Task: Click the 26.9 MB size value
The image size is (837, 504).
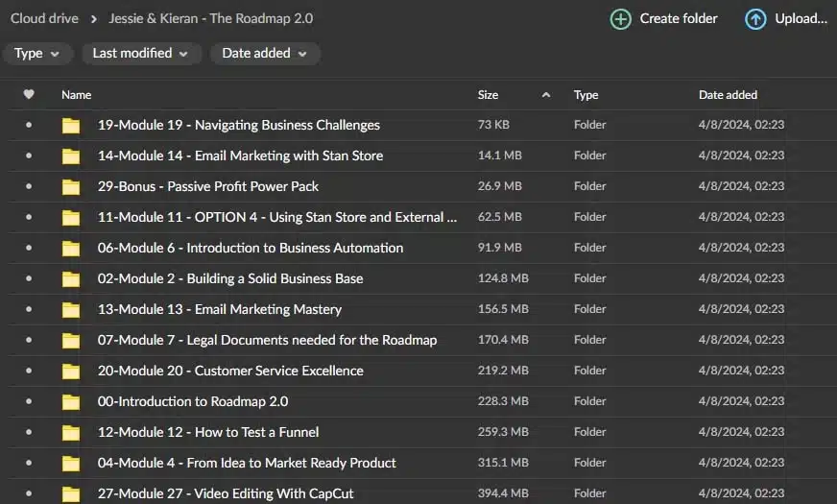Action: click(x=500, y=186)
